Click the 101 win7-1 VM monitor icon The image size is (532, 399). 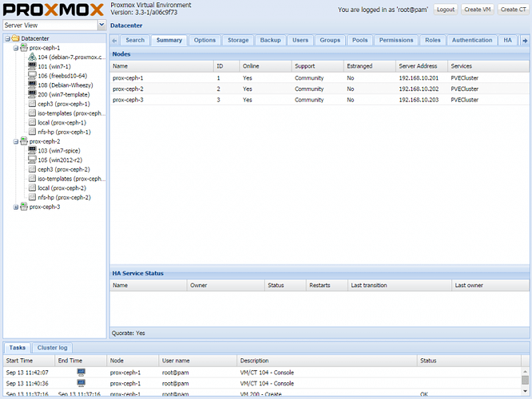pos(32,66)
